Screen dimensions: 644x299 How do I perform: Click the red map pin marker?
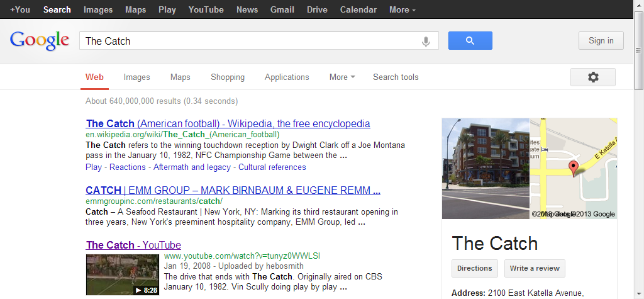pos(574,169)
